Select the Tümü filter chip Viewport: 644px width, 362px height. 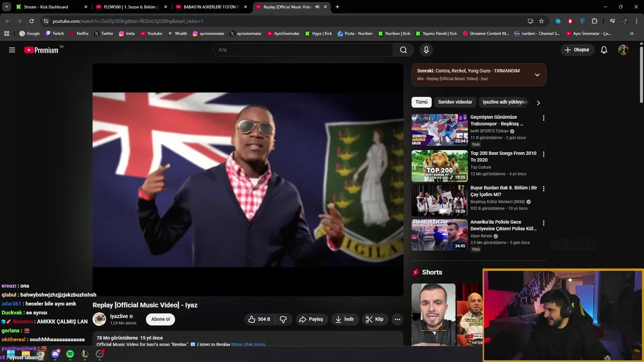(x=422, y=102)
